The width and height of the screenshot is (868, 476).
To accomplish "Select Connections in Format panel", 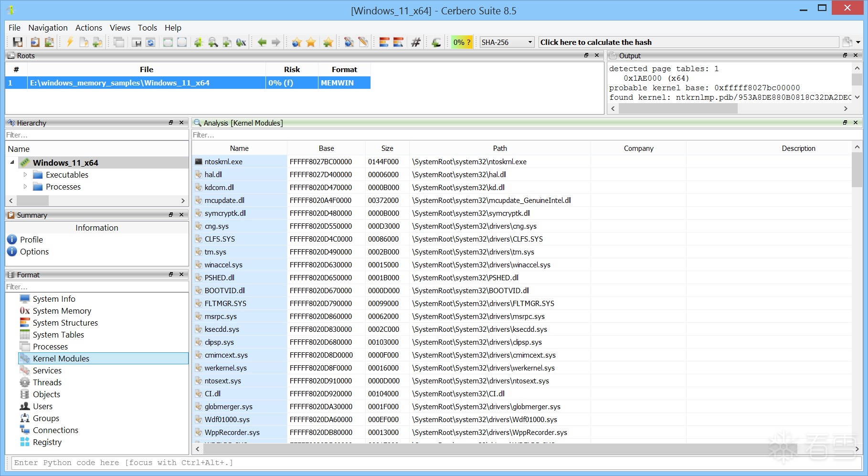I will (55, 430).
